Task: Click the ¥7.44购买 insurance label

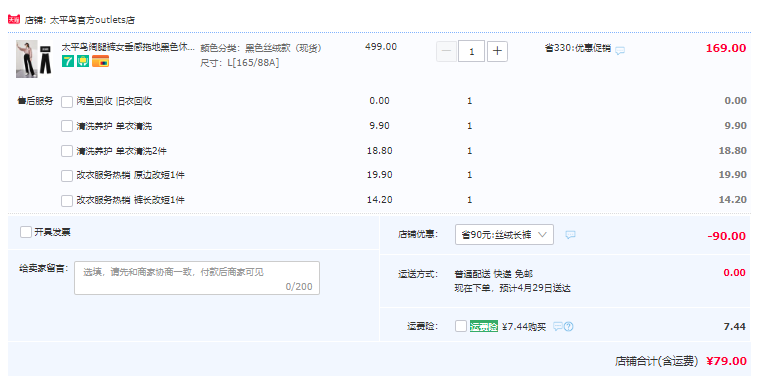Action: coord(524,327)
